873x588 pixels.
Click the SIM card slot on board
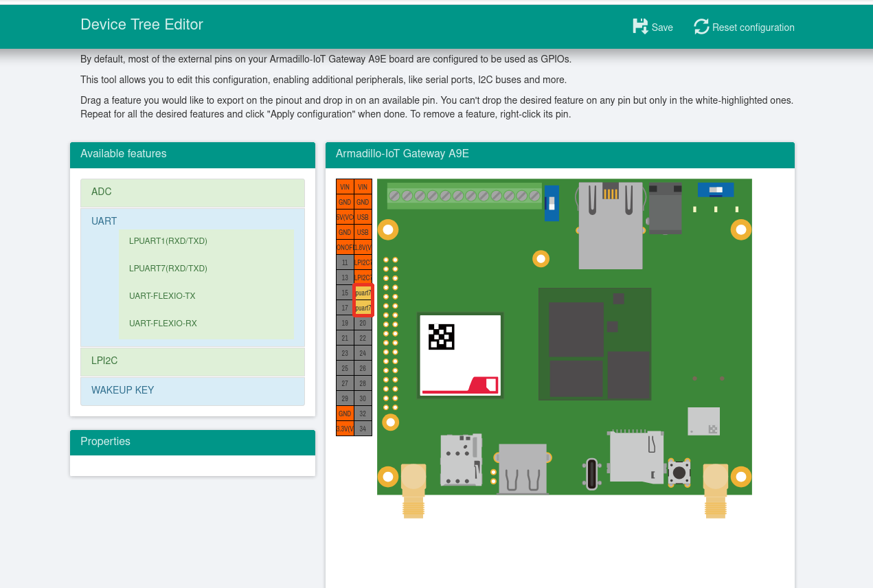point(460,460)
